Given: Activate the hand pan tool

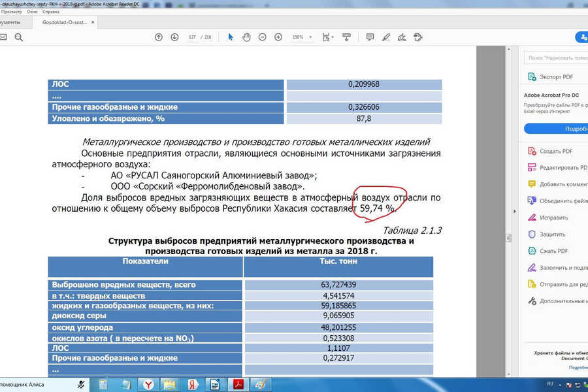Looking at the screenshot, I should pos(246,37).
